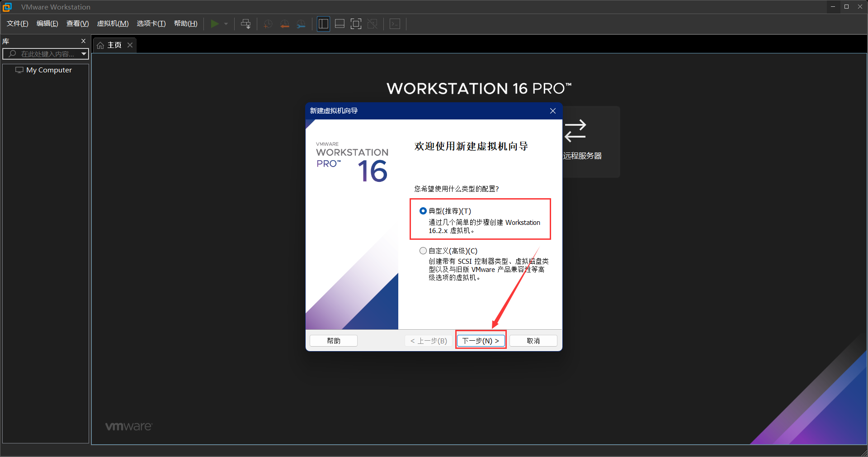This screenshot has width=868, height=457.
Task: Minimize the VMware Workstation window
Action: [x=833, y=6]
